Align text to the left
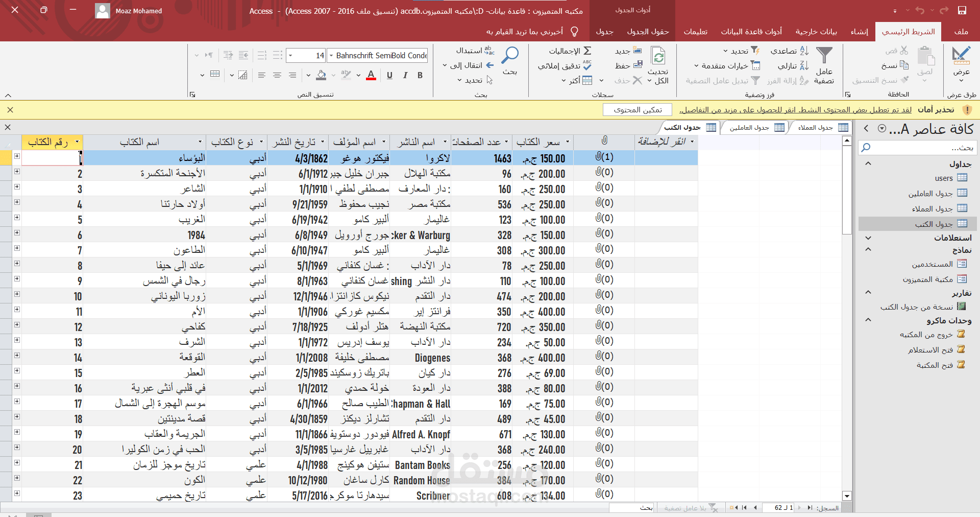This screenshot has height=517, width=980. 262,75
